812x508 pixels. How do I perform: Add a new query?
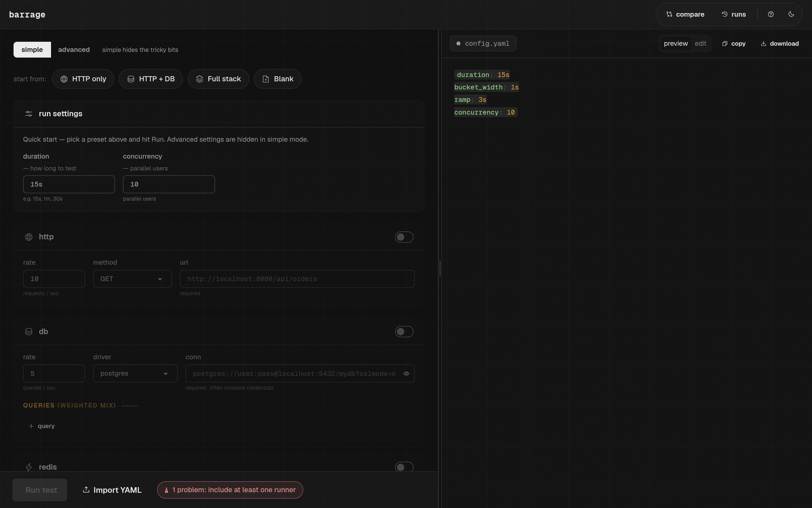click(42, 426)
